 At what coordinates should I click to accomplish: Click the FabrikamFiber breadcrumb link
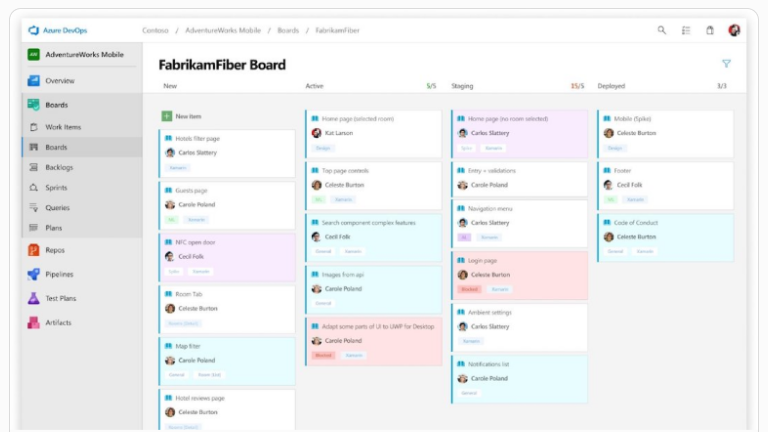pos(337,30)
